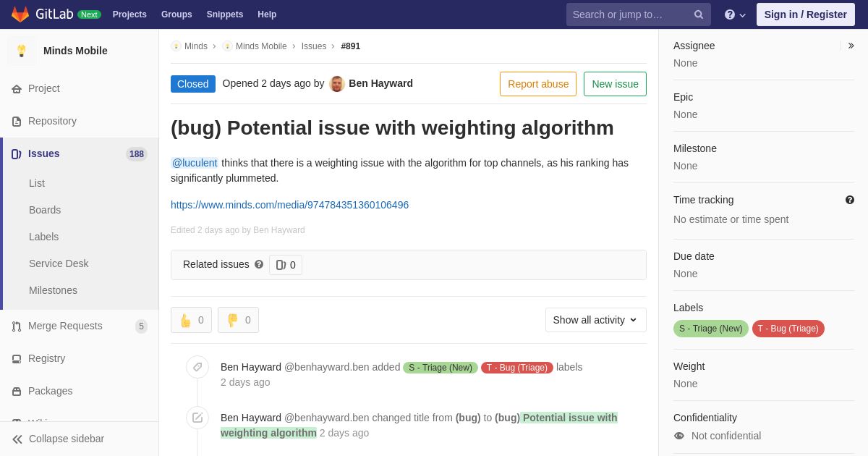Click Ben Hayward's avatar image

tap(337, 84)
